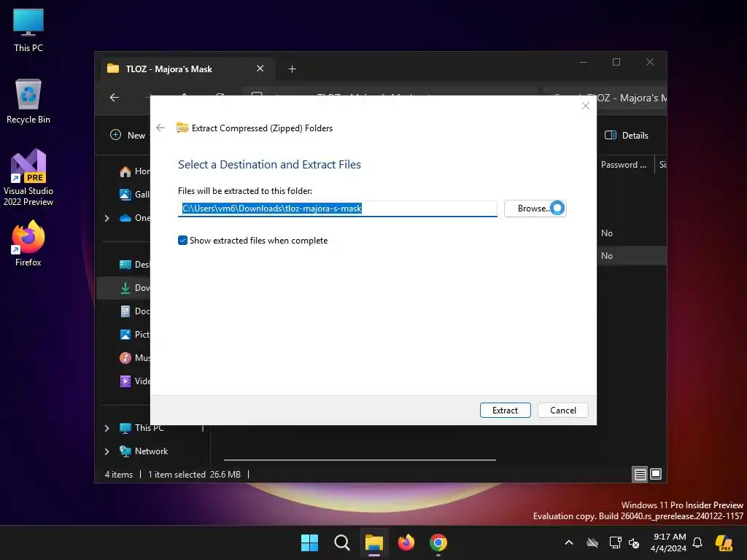Open the notifications bell
Image resolution: width=747 pixels, height=560 pixels.
tap(697, 542)
